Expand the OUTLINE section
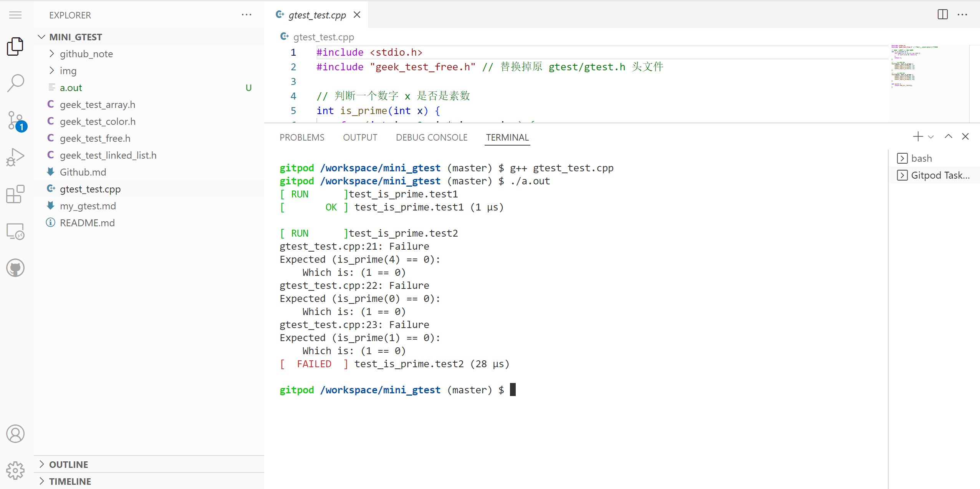Screen dimensions: 980x489 [x=68, y=464]
